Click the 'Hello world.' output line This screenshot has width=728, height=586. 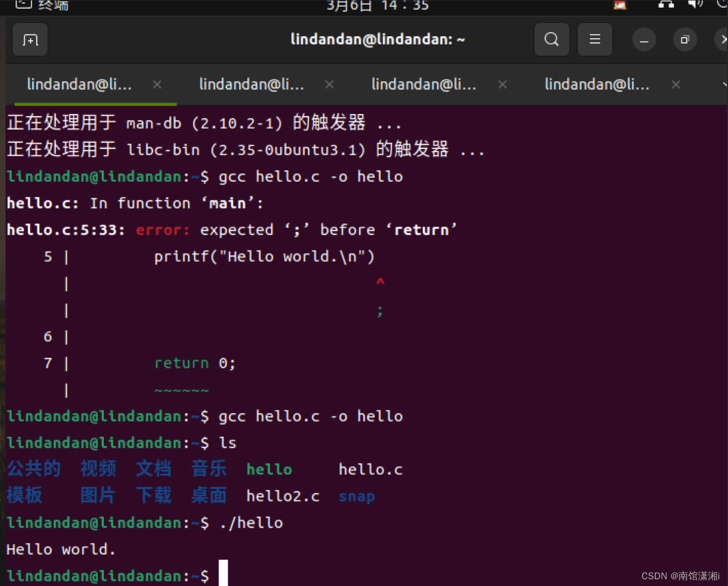click(60, 549)
